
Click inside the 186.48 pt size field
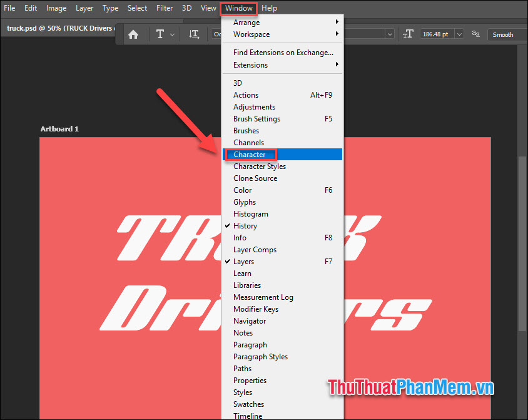(x=437, y=34)
